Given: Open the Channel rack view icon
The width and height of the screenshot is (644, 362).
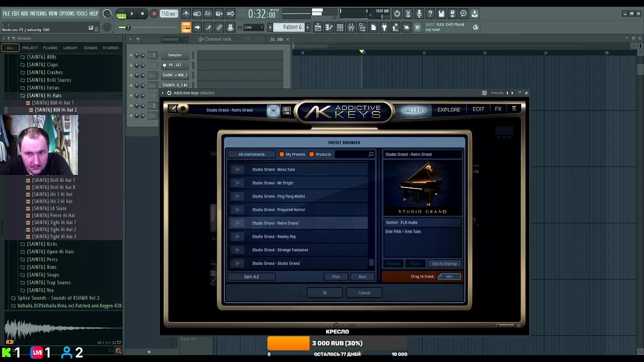Looking at the screenshot, I should click(x=340, y=27).
